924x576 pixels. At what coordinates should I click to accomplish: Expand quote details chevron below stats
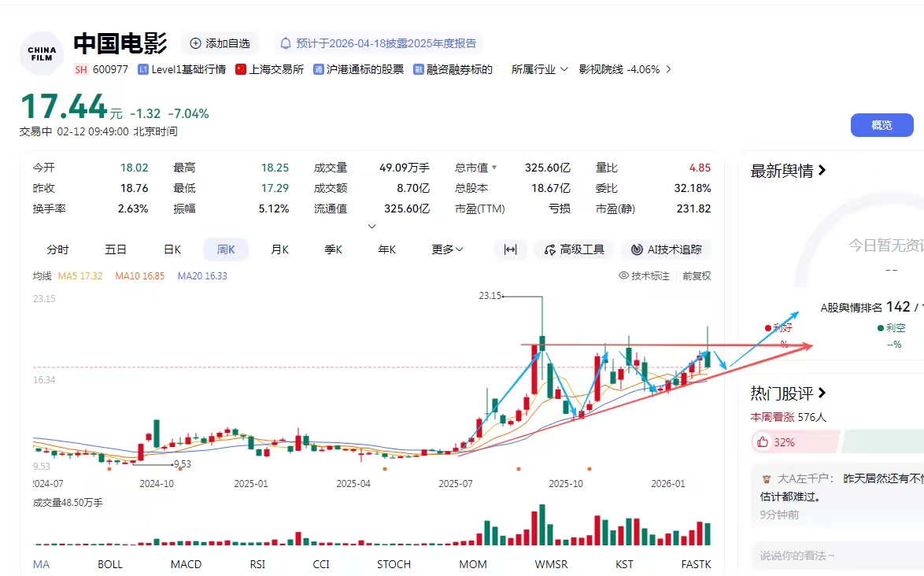click(x=371, y=226)
